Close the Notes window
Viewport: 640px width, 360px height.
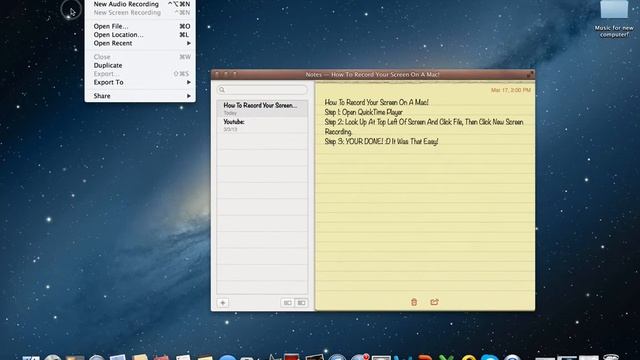pyautogui.click(x=217, y=74)
